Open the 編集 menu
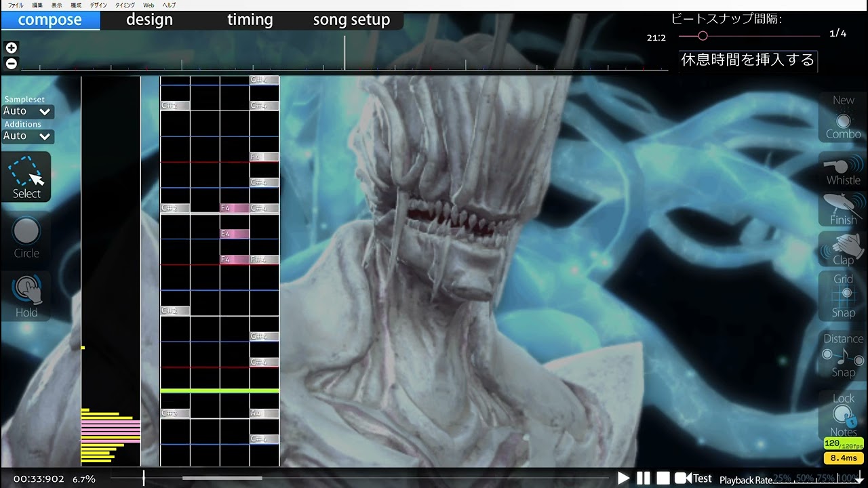This screenshot has height=488, width=868. click(x=37, y=5)
